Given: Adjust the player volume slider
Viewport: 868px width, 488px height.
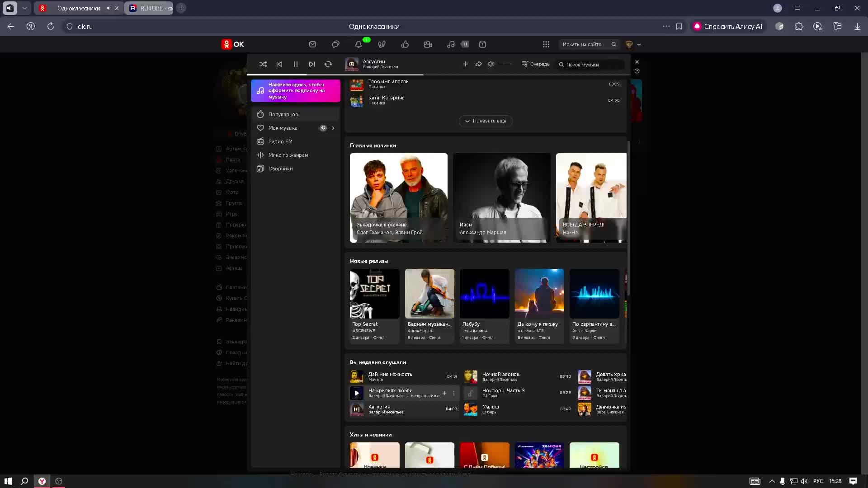Looking at the screenshot, I should pos(505,64).
